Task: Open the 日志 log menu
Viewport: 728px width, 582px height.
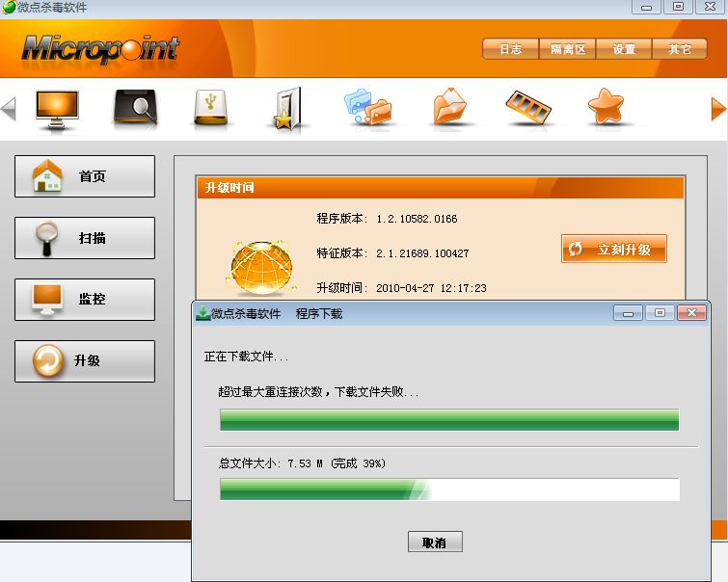Action: (x=511, y=49)
